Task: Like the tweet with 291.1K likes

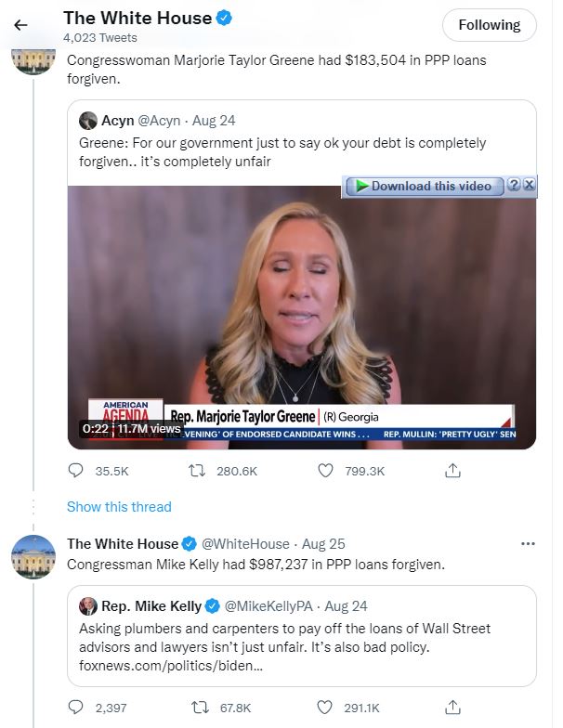Action: [x=325, y=708]
